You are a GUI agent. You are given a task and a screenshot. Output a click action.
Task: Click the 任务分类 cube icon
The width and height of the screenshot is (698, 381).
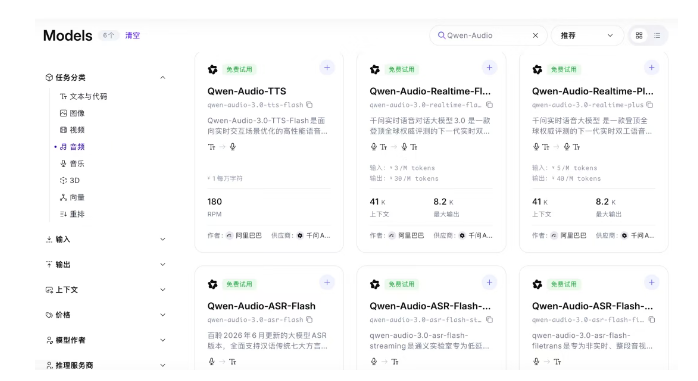pos(49,77)
